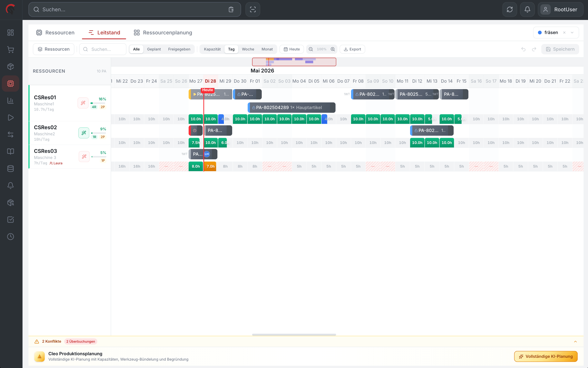588x368 pixels.
Task: Click the horizontal scrollbar under the timeline
Action: [x=294, y=335]
